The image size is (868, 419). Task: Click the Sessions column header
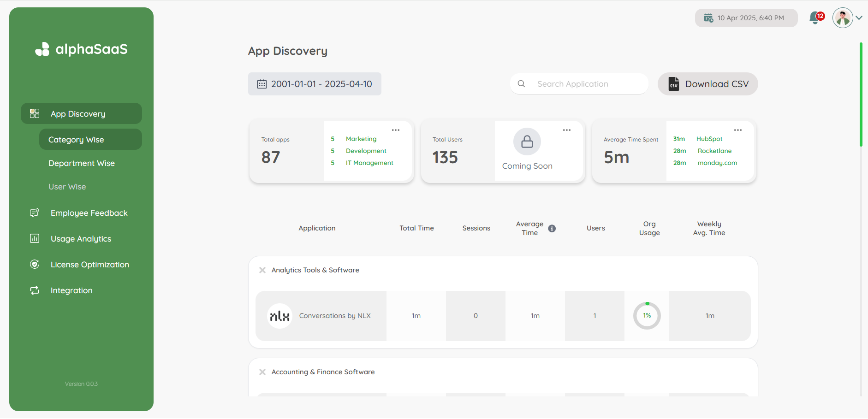click(x=476, y=228)
